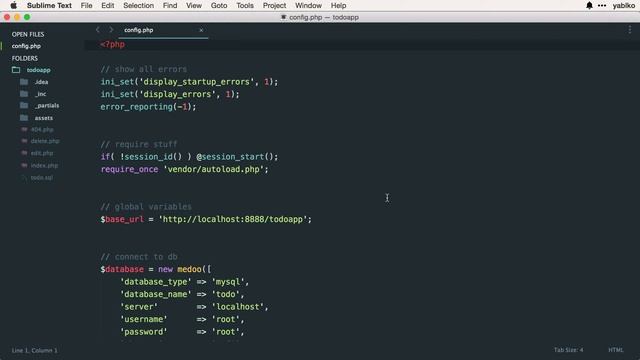The width and height of the screenshot is (640, 360).
Task: Open the HTML syntax selector in status bar
Action: pyautogui.click(x=616, y=350)
